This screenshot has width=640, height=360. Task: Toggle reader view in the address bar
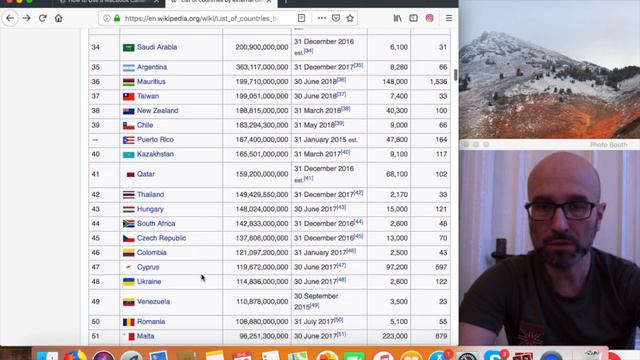pos(301,18)
